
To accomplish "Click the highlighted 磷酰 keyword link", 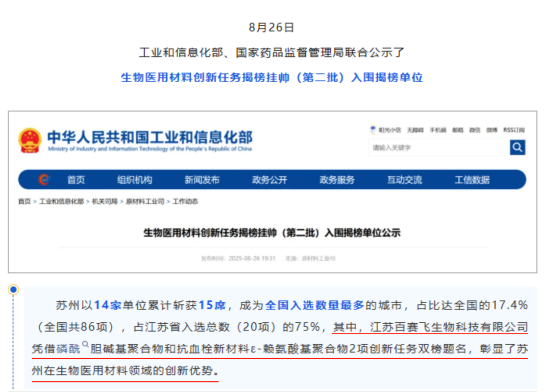I will [x=68, y=349].
